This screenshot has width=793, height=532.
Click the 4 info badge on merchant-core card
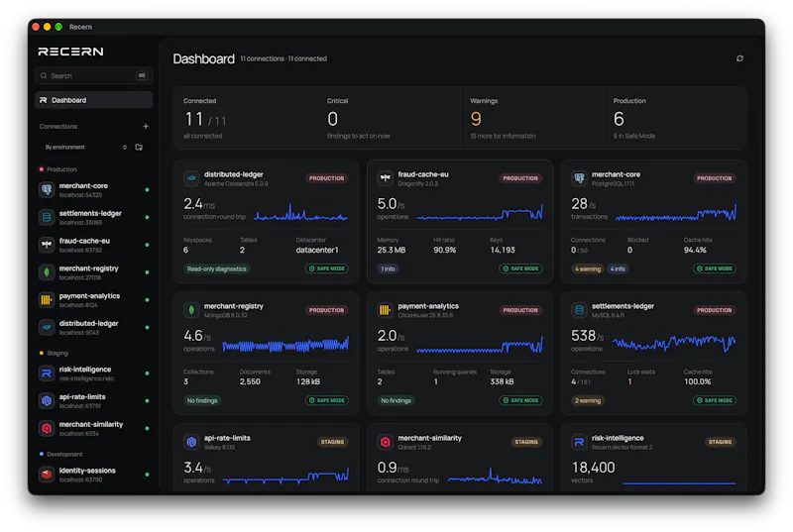pos(618,268)
